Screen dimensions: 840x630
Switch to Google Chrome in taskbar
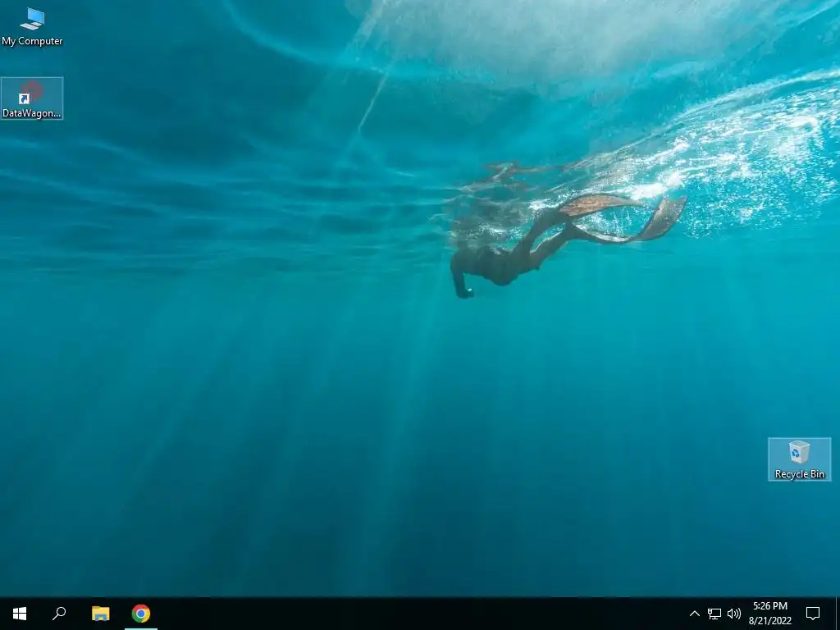141,614
